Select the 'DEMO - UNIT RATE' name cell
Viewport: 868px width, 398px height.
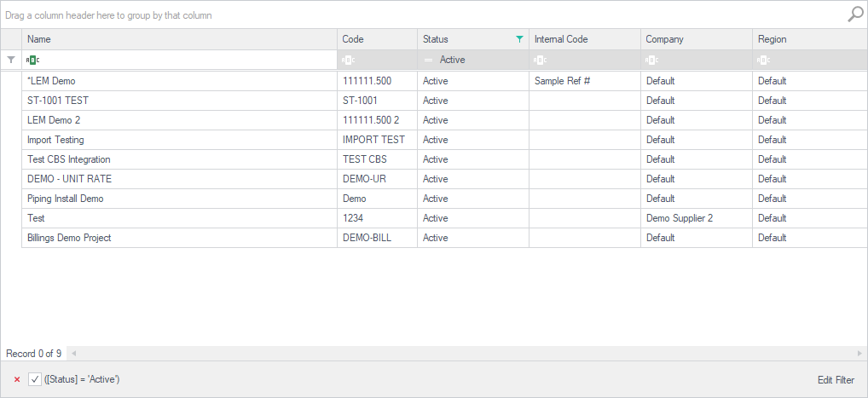pos(179,179)
